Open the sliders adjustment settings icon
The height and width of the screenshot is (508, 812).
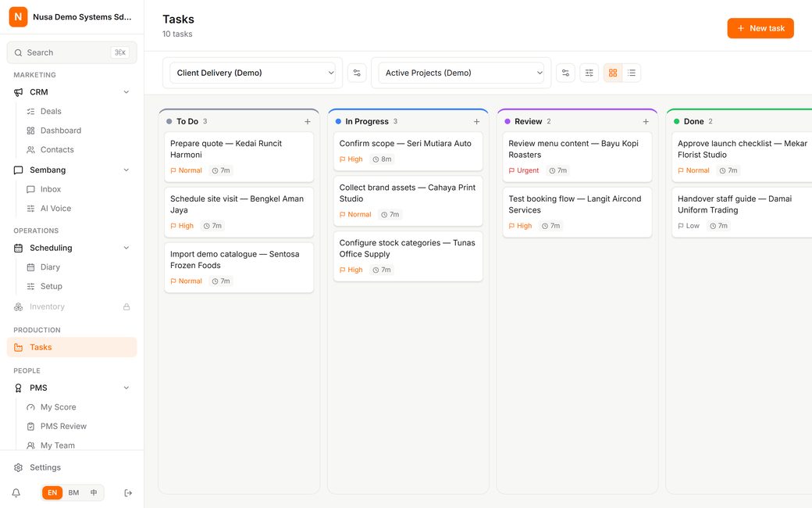(x=589, y=73)
